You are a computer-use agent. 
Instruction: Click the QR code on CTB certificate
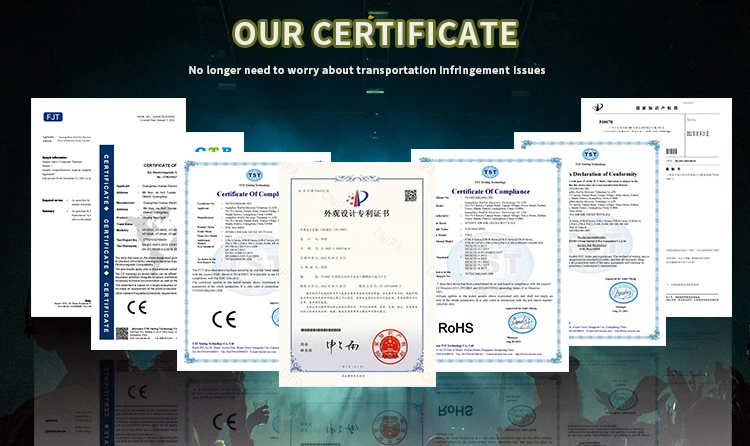click(x=122, y=333)
